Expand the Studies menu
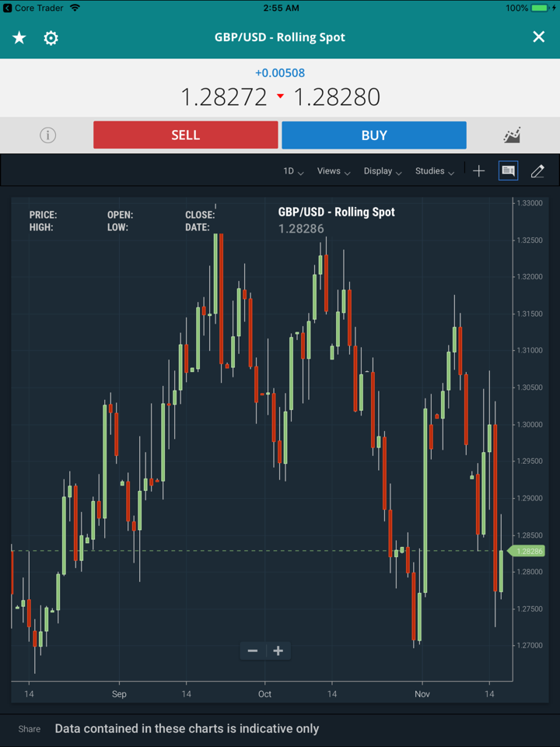Viewport: 560px width, 747px height. [434, 171]
